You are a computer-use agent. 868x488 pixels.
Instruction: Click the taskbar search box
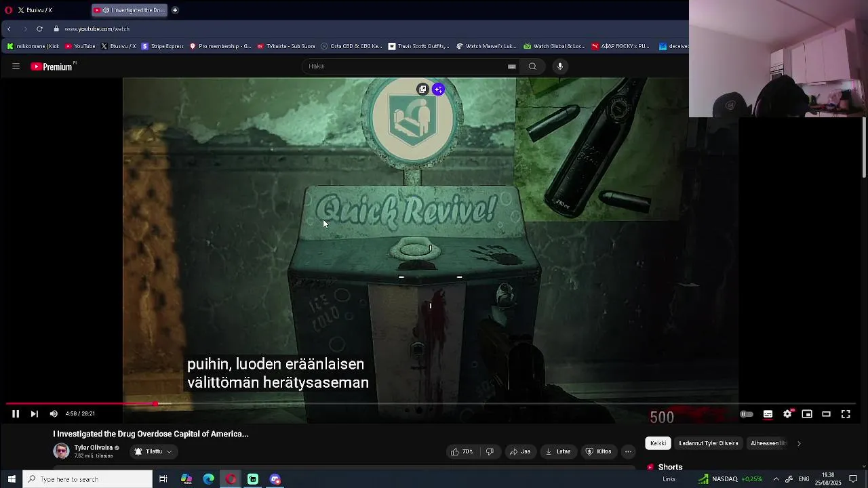click(x=88, y=479)
